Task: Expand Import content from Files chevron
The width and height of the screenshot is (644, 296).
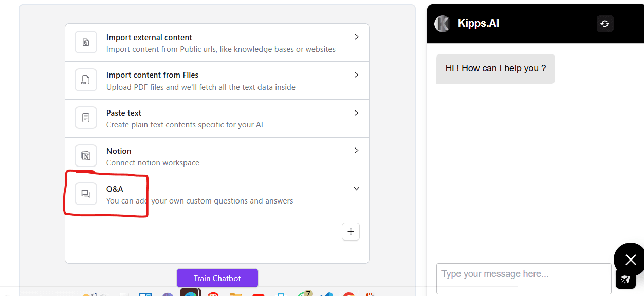Action: 356,75
